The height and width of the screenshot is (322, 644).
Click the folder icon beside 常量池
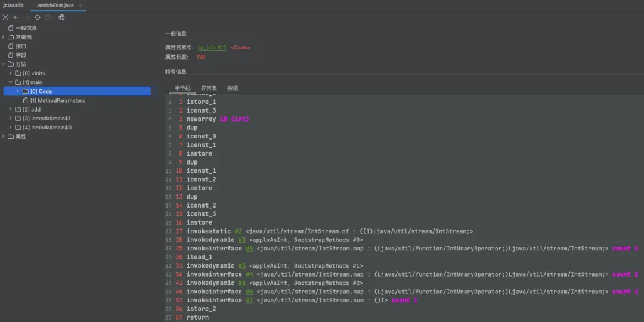click(11, 37)
